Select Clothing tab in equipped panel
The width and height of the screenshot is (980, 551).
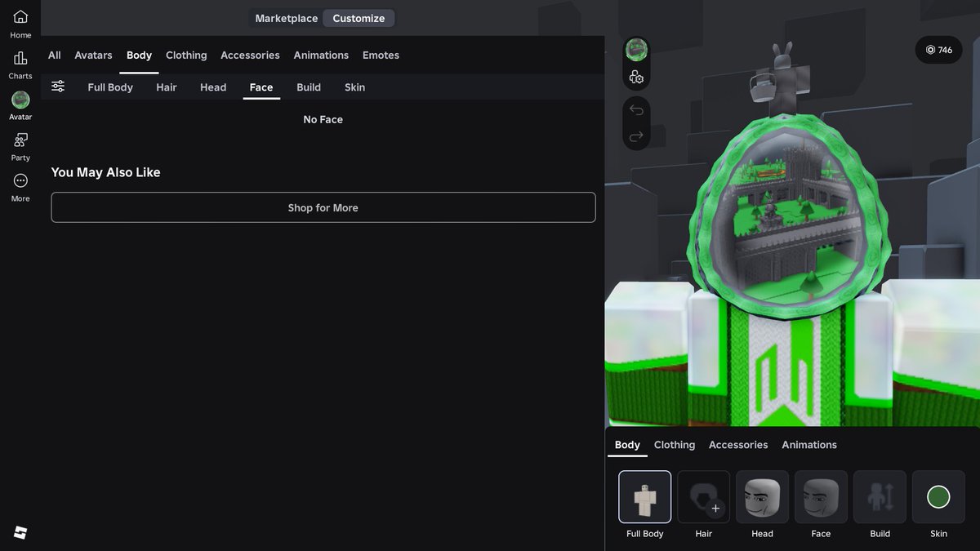(x=675, y=445)
